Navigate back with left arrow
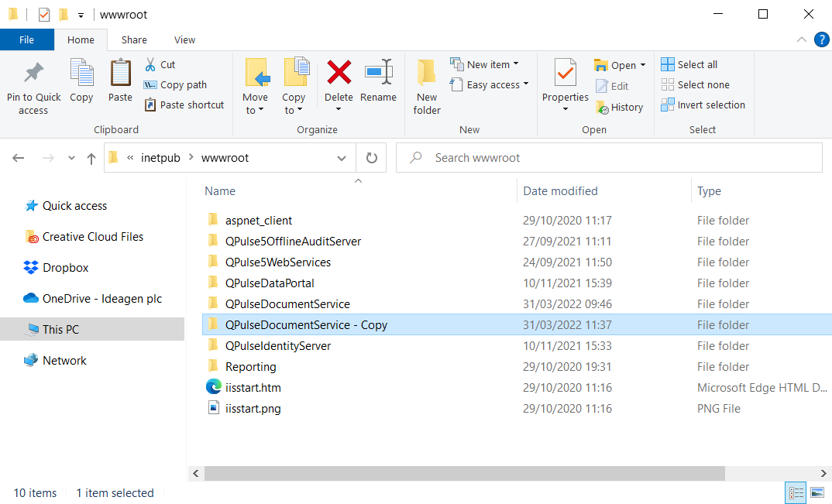Screen dimensions: 832x504 tap(19, 158)
